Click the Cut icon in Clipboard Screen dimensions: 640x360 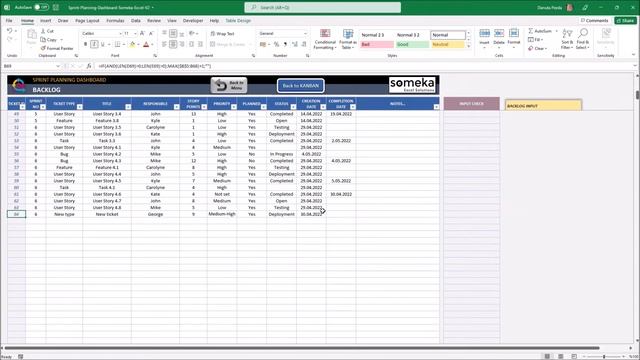[43, 31]
